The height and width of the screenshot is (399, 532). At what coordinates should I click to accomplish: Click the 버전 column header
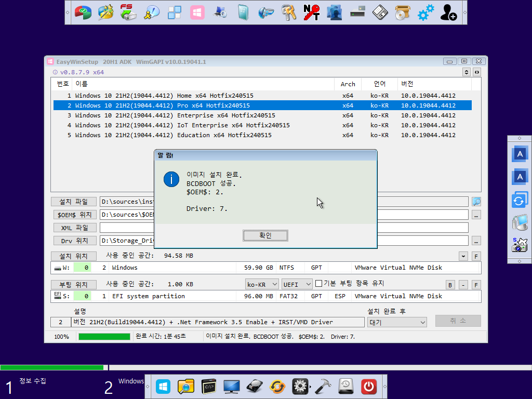(434, 84)
